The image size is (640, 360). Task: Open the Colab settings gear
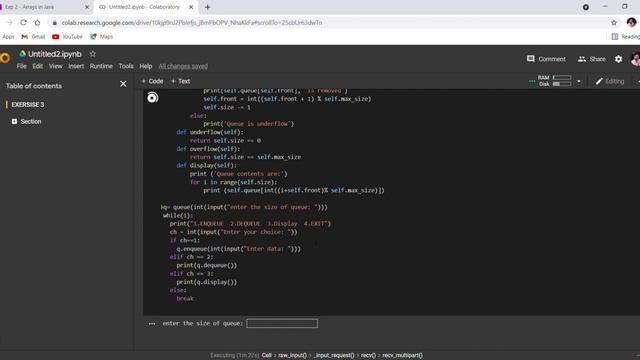click(618, 59)
